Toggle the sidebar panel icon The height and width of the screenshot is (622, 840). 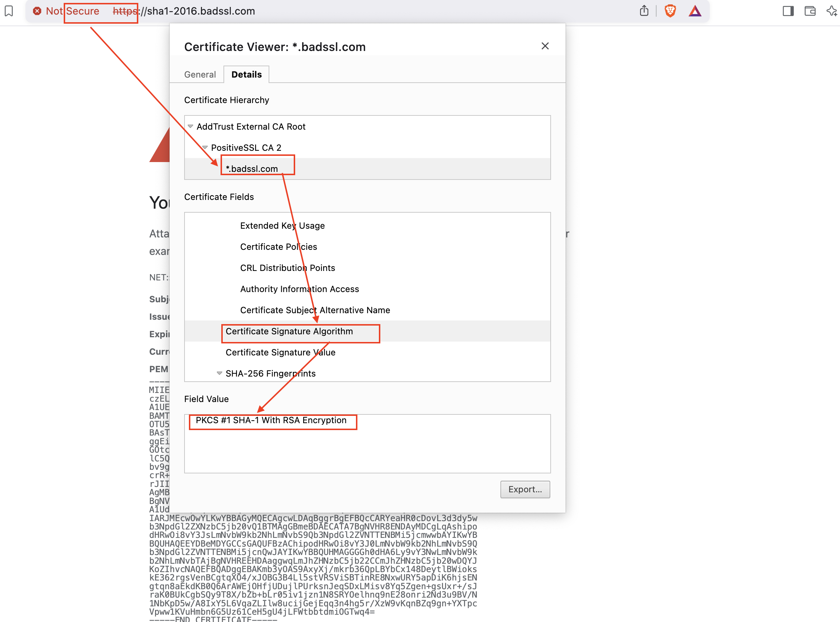(x=788, y=11)
